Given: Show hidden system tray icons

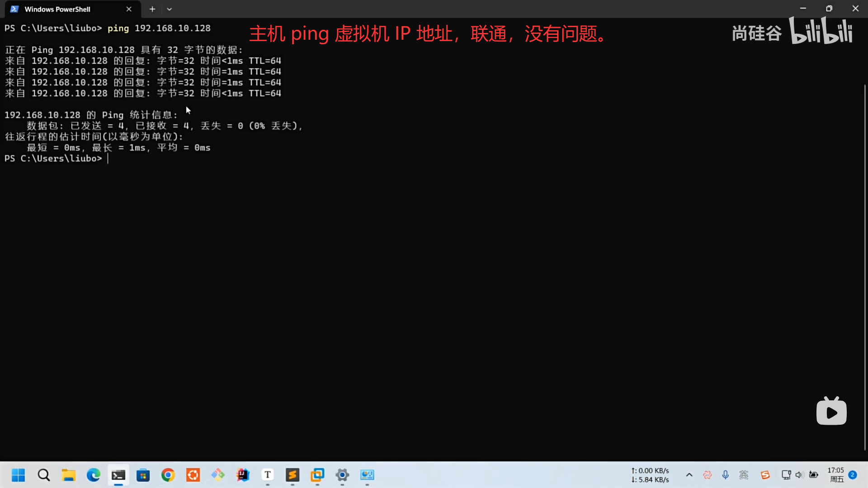Looking at the screenshot, I should (x=689, y=475).
